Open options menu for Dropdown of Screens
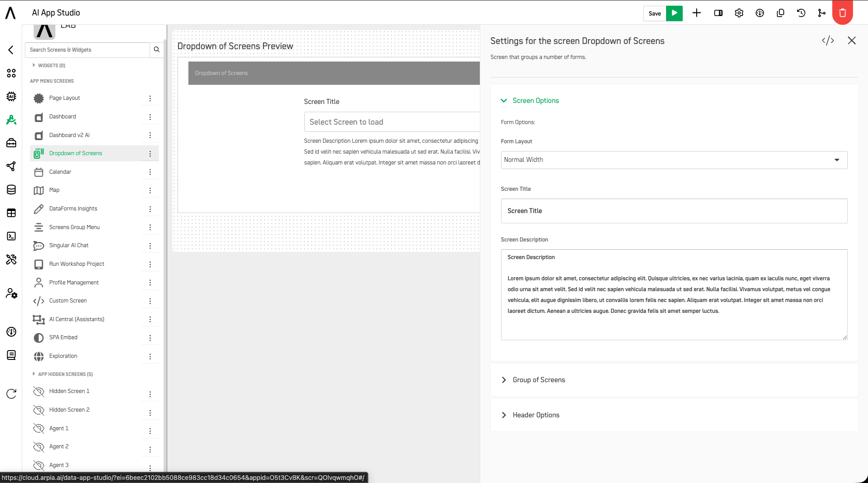The image size is (868, 483). tap(150, 154)
